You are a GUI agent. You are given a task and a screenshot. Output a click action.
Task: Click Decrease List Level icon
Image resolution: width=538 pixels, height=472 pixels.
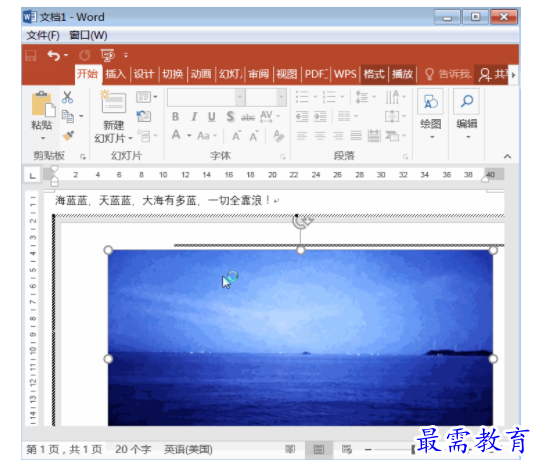pos(302,117)
